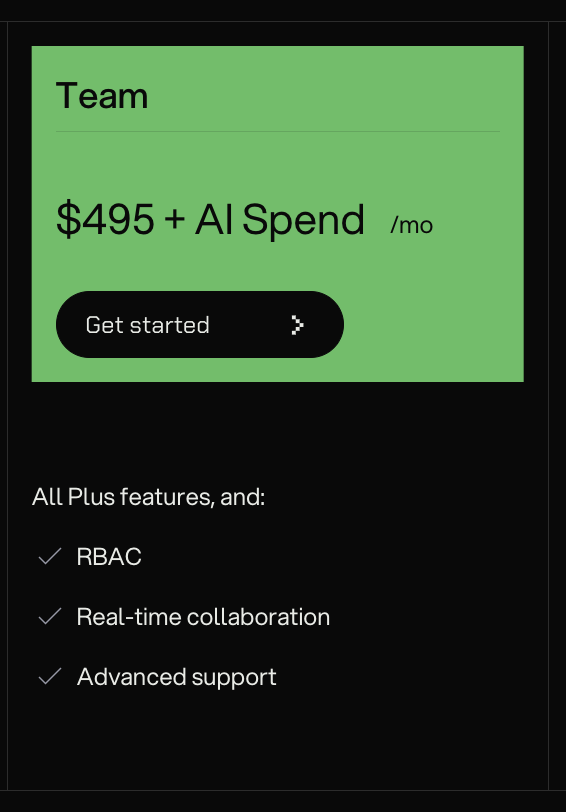Viewport: 566px width, 812px height.
Task: Select the RBAC feature text
Action: [x=109, y=557]
